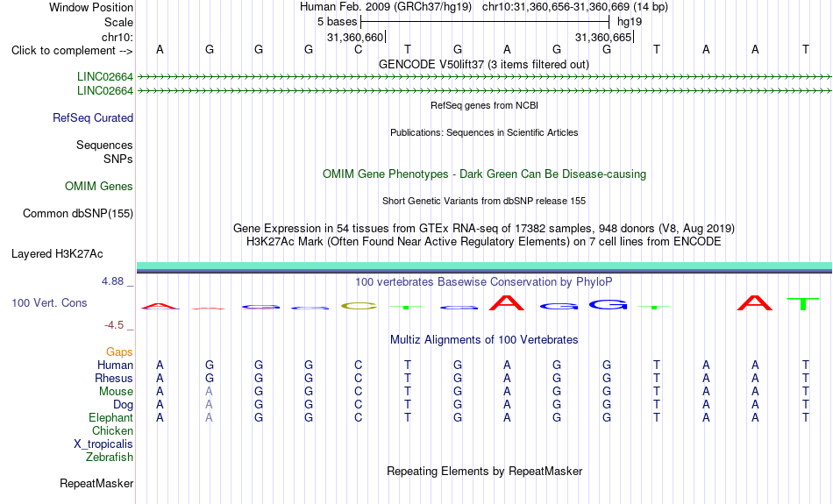
Task: Click the hg19 label beside the scale bar
Action: [x=630, y=22]
